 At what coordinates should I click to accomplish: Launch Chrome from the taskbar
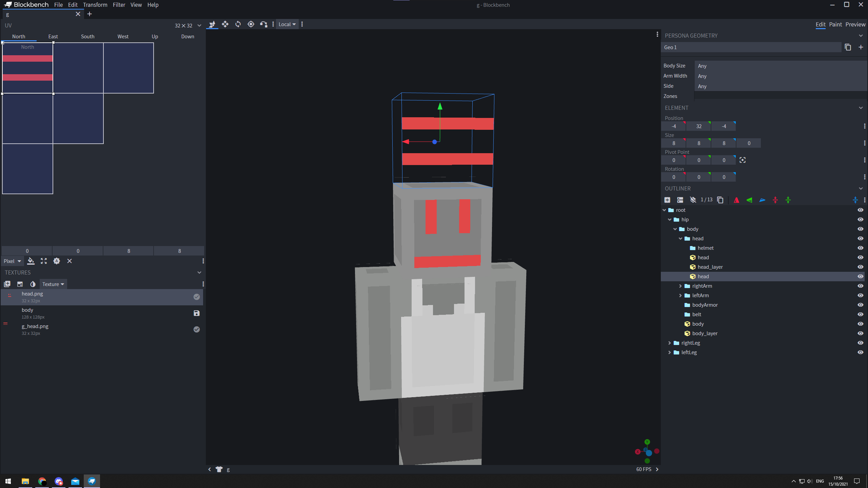click(42, 481)
